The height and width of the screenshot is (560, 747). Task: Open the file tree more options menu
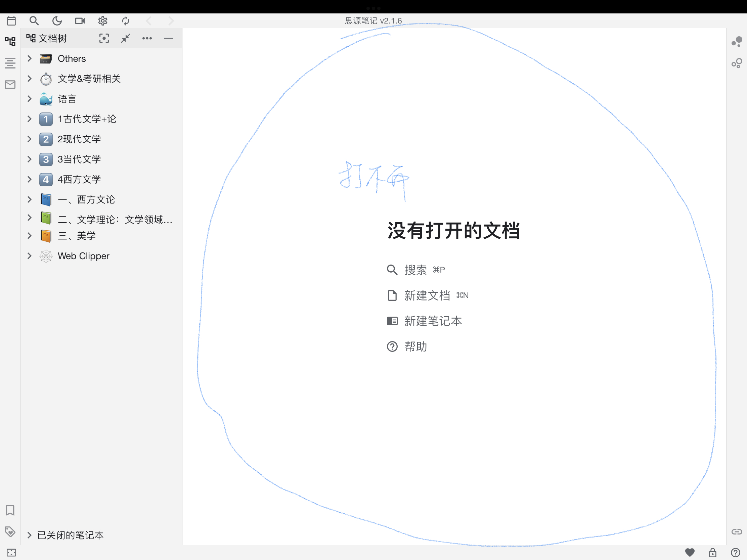pos(147,39)
